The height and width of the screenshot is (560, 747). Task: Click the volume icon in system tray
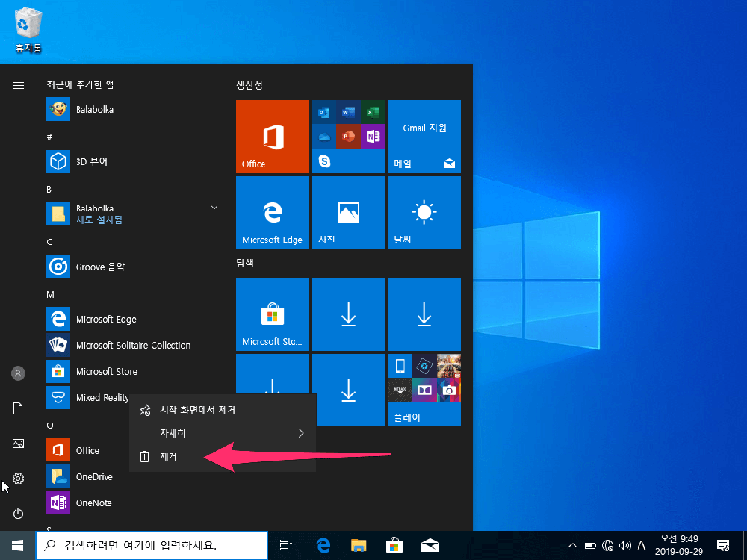624,546
